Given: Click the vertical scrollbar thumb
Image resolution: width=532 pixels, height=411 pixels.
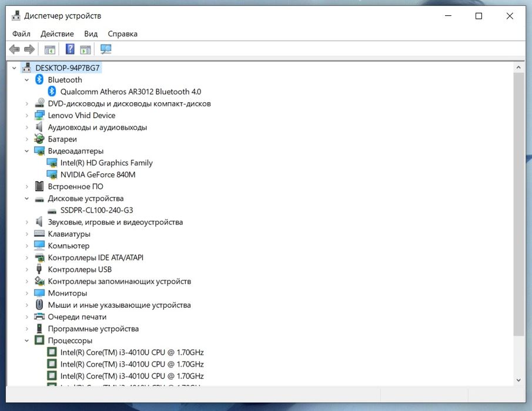Looking at the screenshot, I should point(518,204).
